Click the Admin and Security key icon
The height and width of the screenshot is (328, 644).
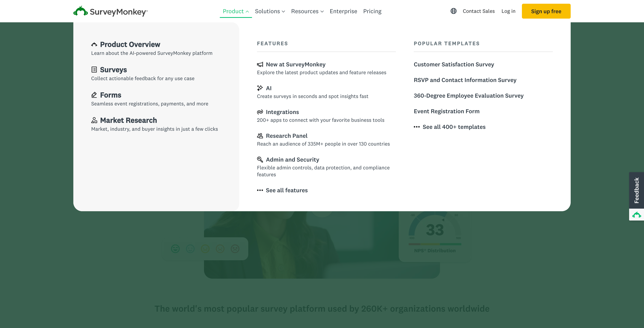tap(260, 159)
